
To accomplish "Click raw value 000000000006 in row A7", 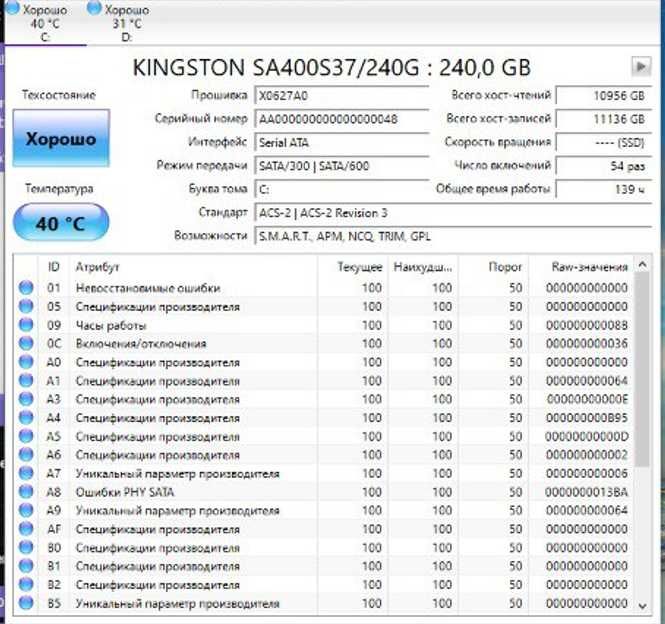I will coord(587,473).
